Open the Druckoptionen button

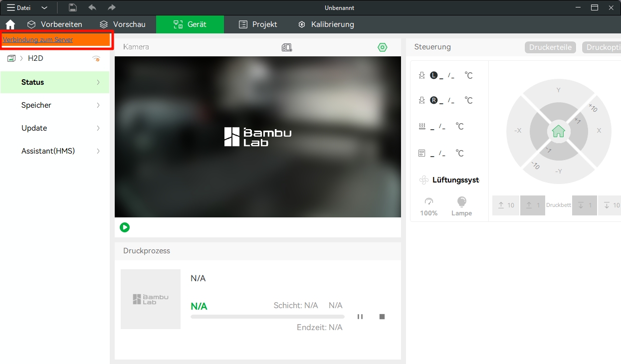click(x=602, y=47)
